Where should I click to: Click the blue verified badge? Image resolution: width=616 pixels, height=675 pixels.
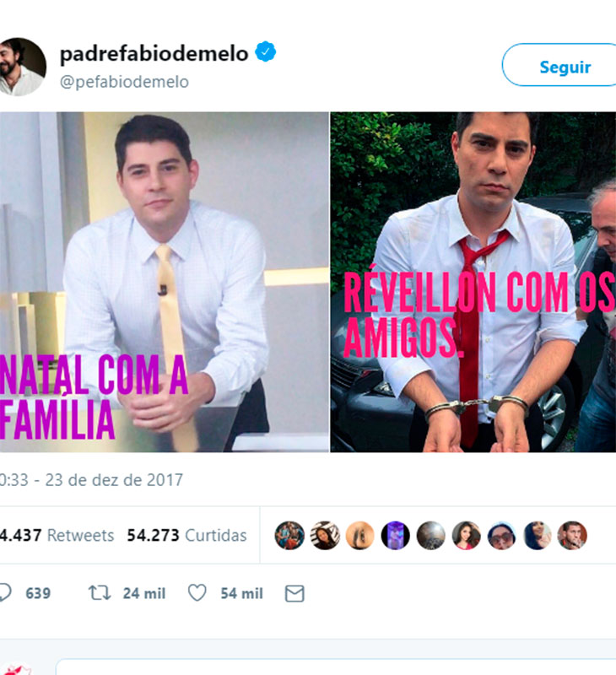tap(265, 52)
